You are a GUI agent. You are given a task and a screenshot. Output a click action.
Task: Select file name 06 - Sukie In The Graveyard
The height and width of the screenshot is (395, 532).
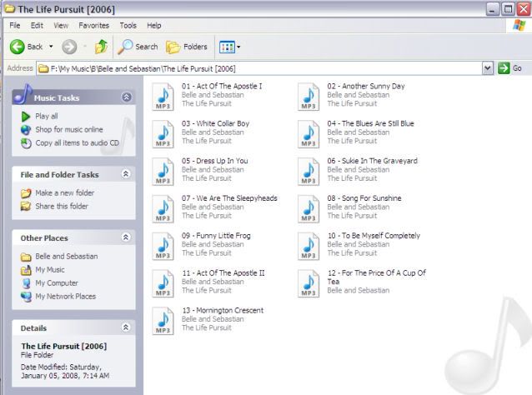point(373,161)
